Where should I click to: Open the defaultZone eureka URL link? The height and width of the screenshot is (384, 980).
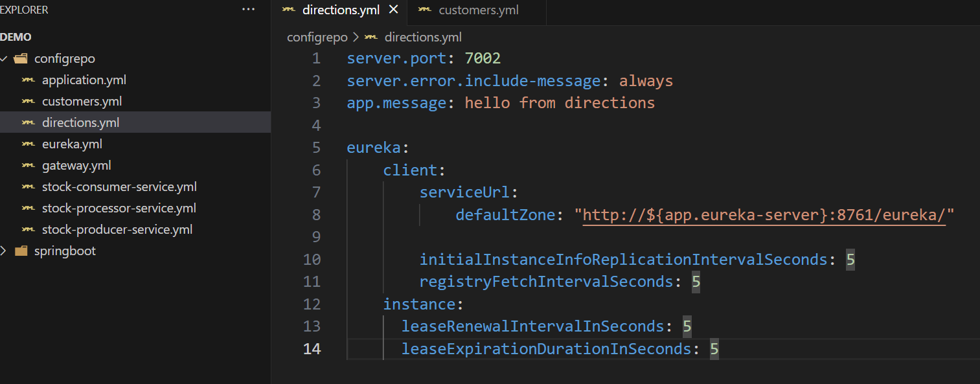click(764, 215)
